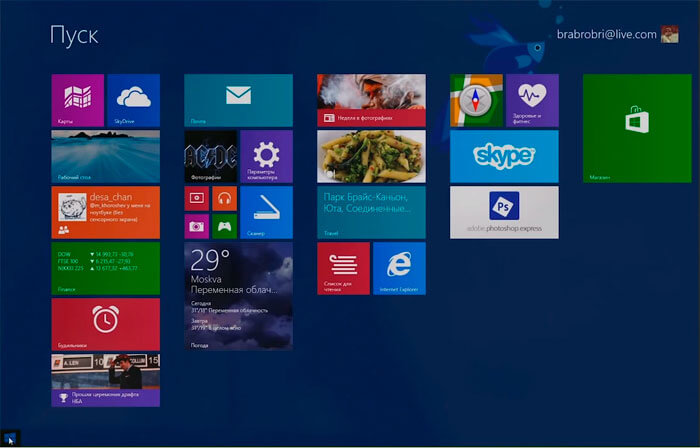Screen dimensions: 700x448
Task: Open the desa_chan people tile
Action: 105,212
